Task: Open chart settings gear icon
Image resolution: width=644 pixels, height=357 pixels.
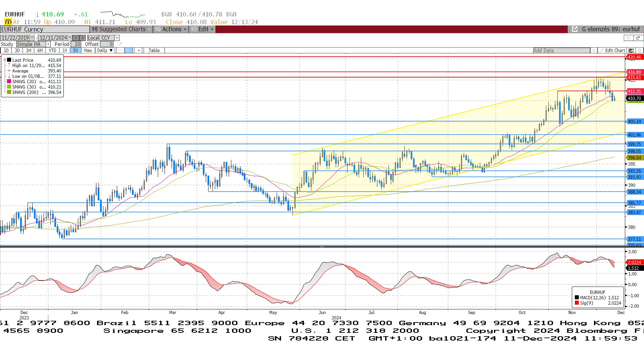Action: pyautogui.click(x=639, y=50)
